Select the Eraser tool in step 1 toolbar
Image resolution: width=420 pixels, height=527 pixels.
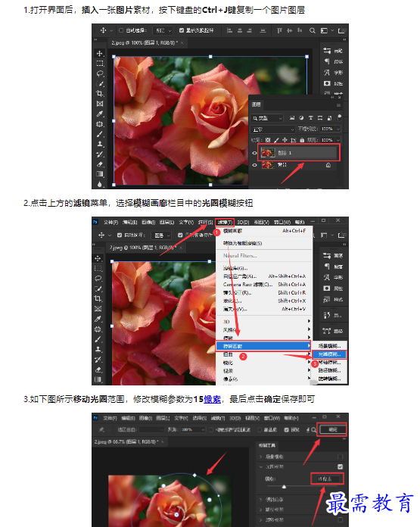click(x=100, y=164)
